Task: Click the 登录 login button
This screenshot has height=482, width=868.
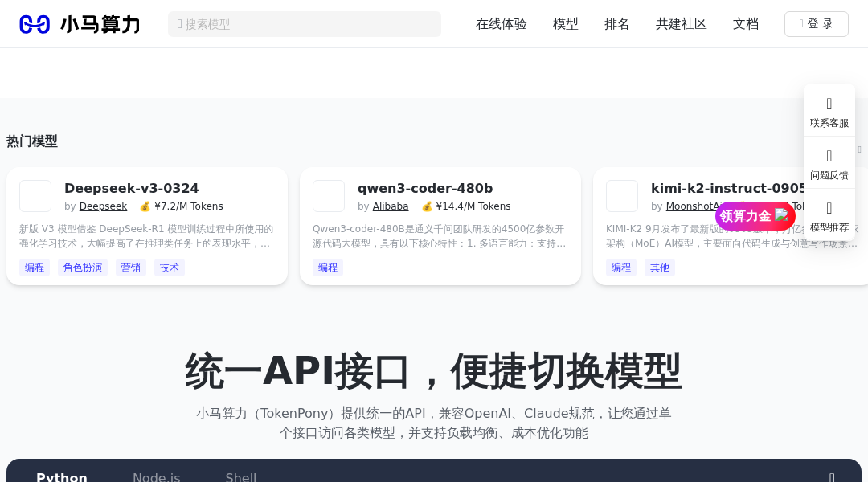Action: tap(817, 24)
